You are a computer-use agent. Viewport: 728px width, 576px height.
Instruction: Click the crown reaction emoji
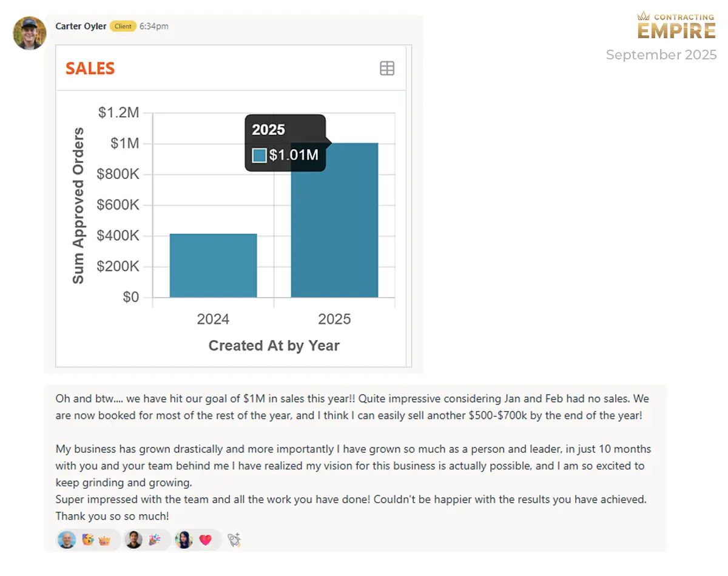104,540
